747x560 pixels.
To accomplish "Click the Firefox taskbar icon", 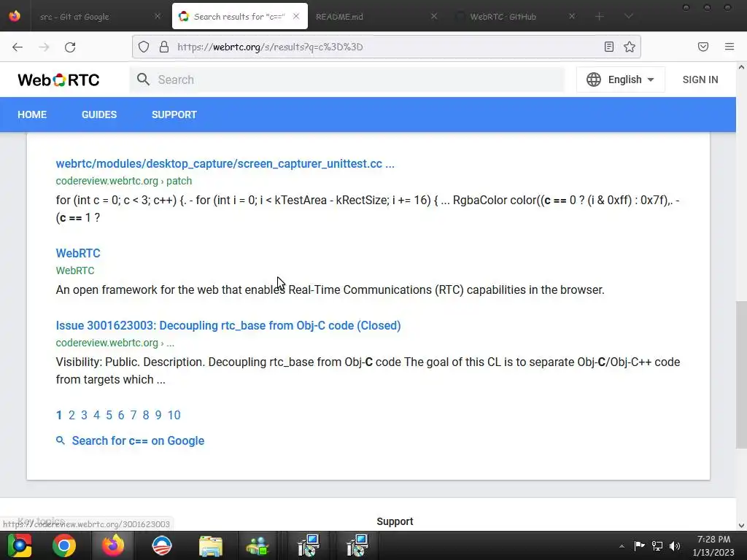I will (x=113, y=545).
